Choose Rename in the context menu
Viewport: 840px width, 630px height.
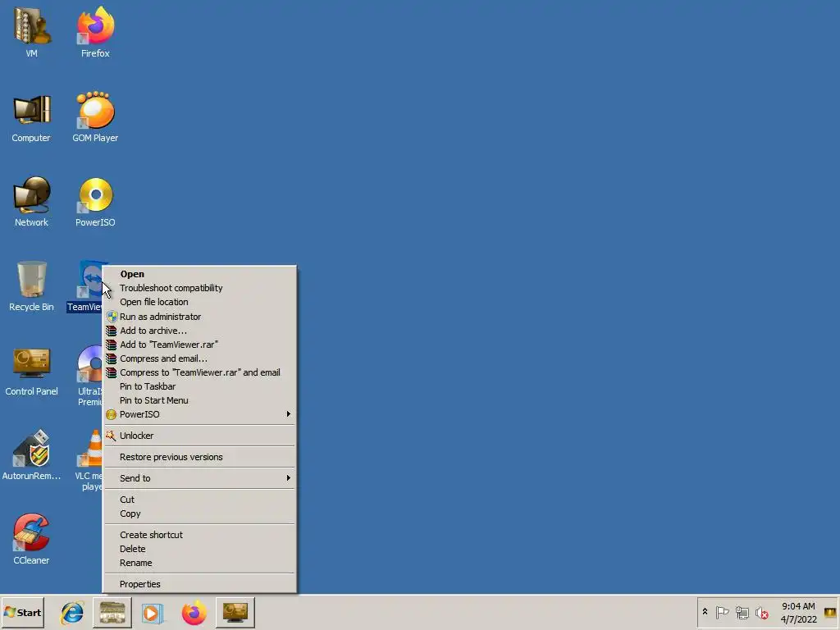(199, 563)
